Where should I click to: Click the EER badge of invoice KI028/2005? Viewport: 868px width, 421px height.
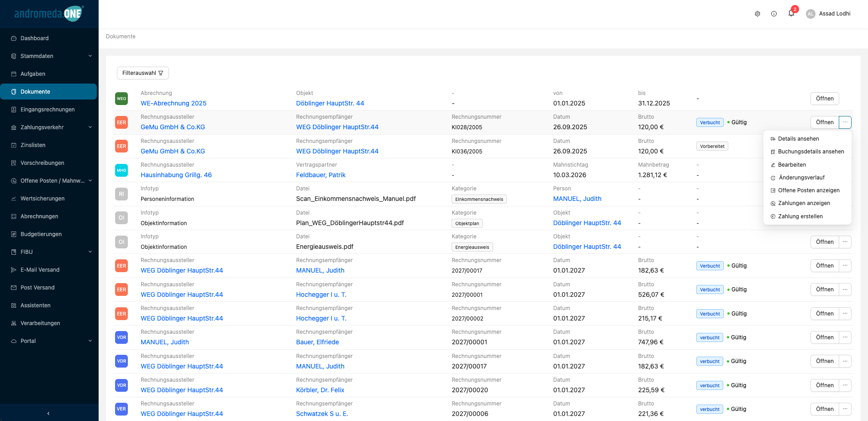click(121, 122)
